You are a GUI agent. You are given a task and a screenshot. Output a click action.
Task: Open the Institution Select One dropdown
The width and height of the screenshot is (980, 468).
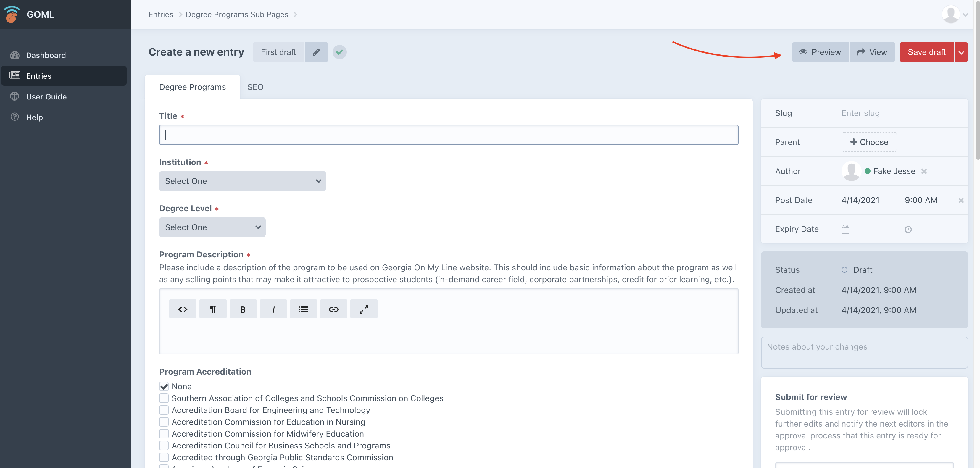(x=242, y=181)
